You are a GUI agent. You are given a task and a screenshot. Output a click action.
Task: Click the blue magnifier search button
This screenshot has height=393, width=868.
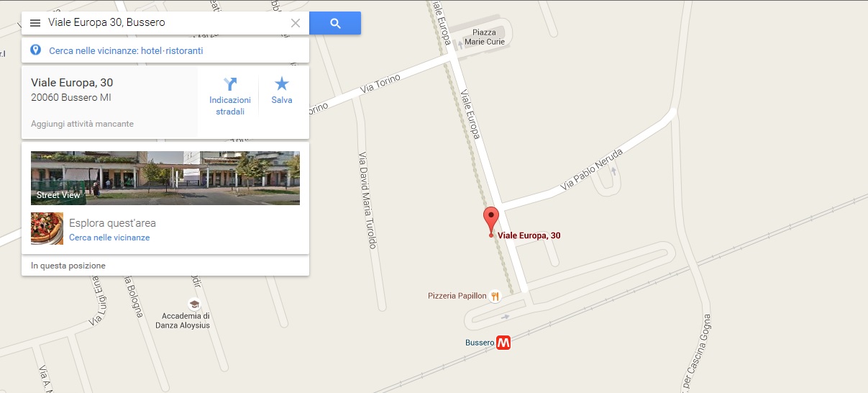[x=335, y=23]
